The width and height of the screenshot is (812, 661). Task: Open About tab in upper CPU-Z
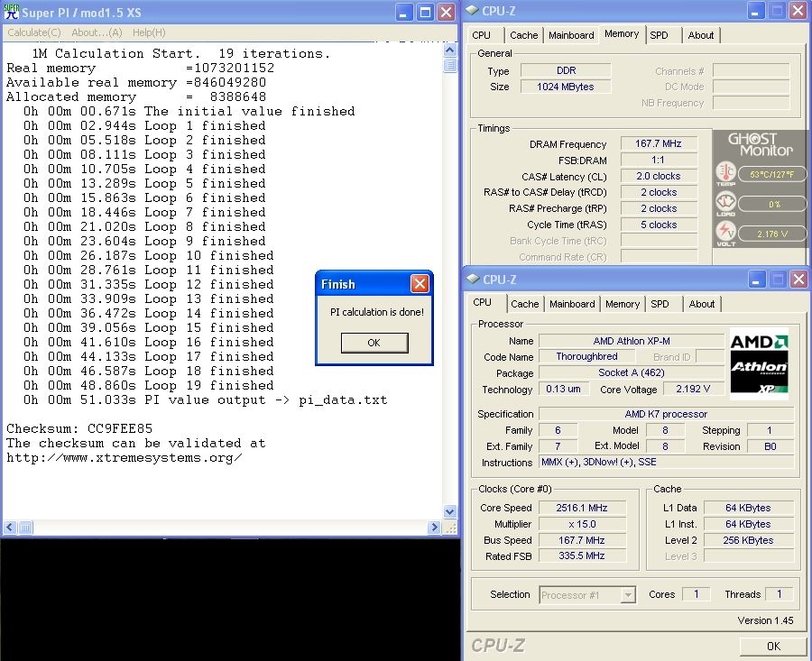pos(701,35)
